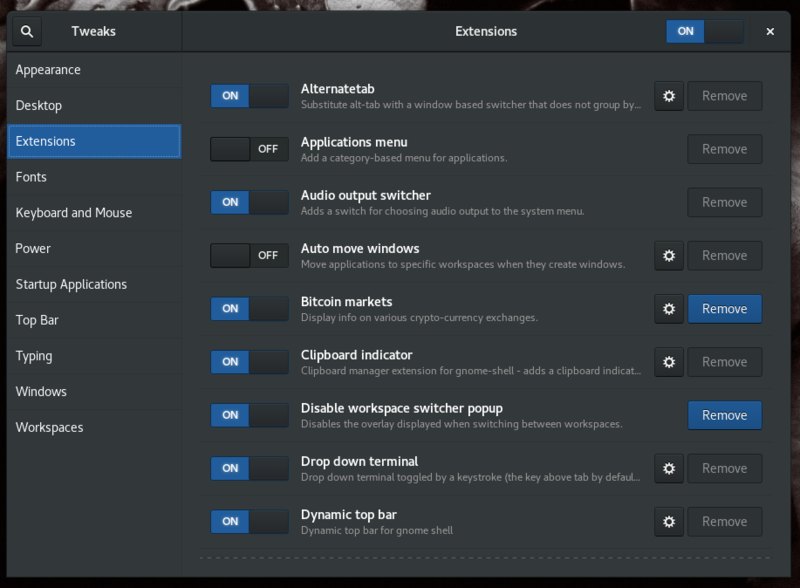Image resolution: width=800 pixels, height=588 pixels.
Task: Open settings gear for Auto move windows
Action: (669, 256)
